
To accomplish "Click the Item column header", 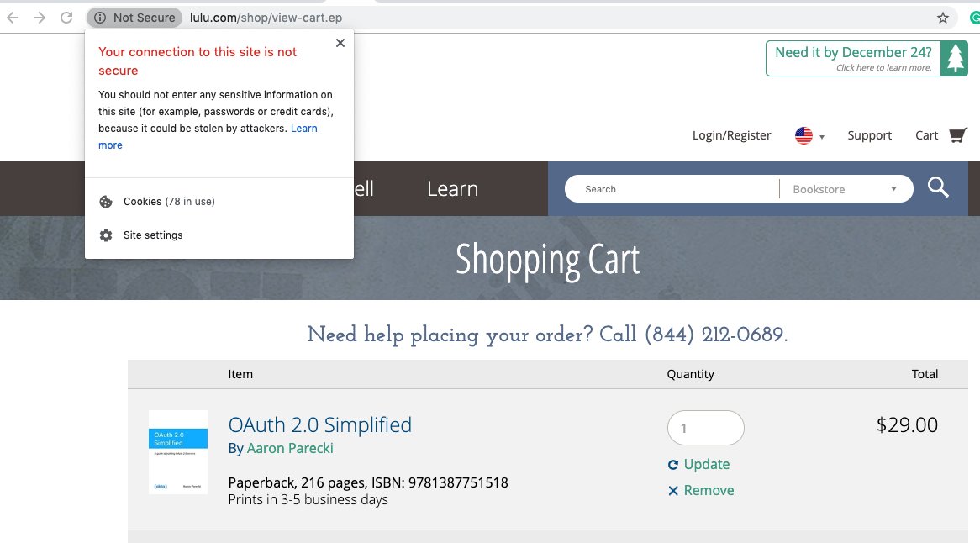I will 240,374.
